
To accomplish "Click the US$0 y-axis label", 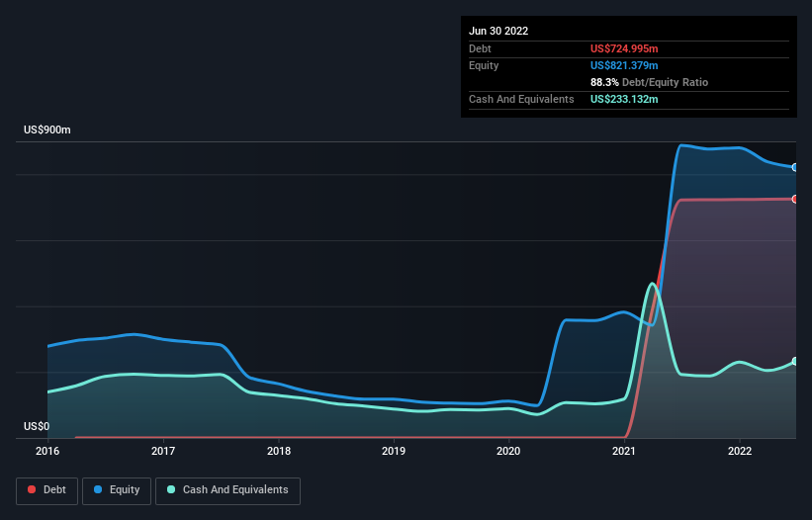I will pos(37,426).
